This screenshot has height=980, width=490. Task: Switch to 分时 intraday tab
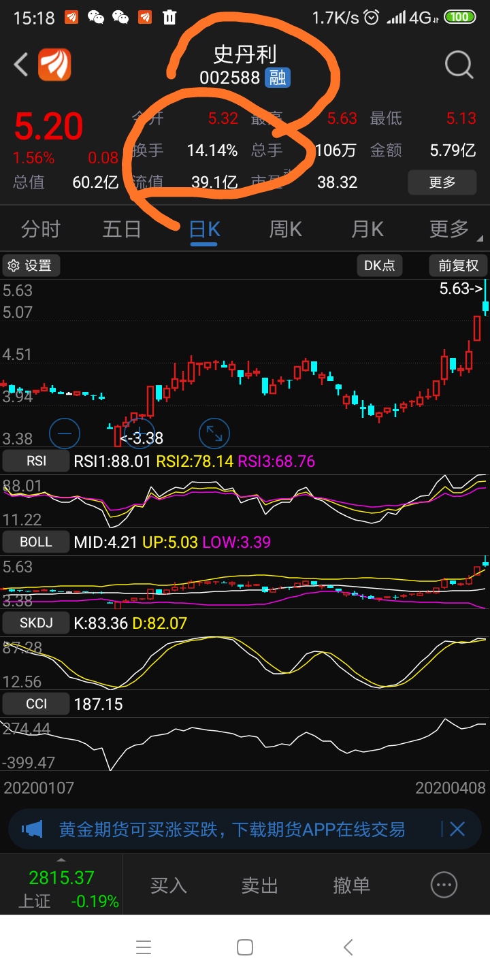pyautogui.click(x=41, y=229)
